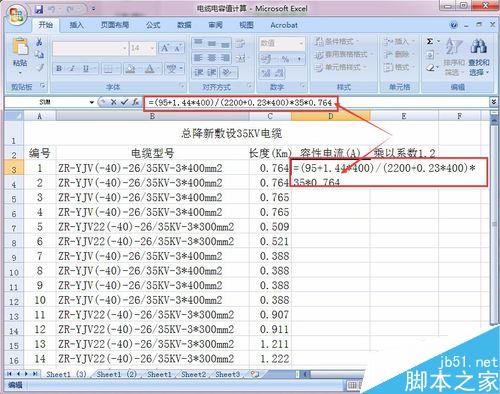Click the Insert Function fx icon
Screen dimensions: 500x394
click(x=135, y=102)
